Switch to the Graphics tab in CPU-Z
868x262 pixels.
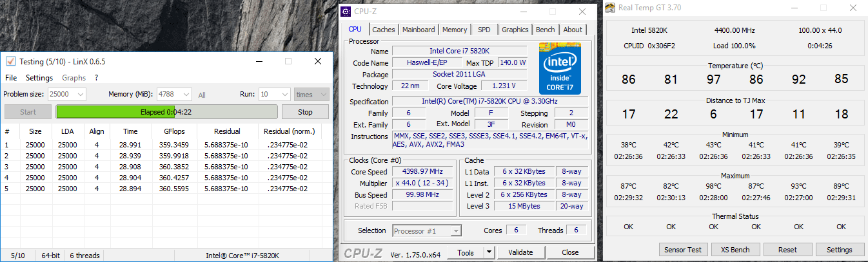(515, 30)
